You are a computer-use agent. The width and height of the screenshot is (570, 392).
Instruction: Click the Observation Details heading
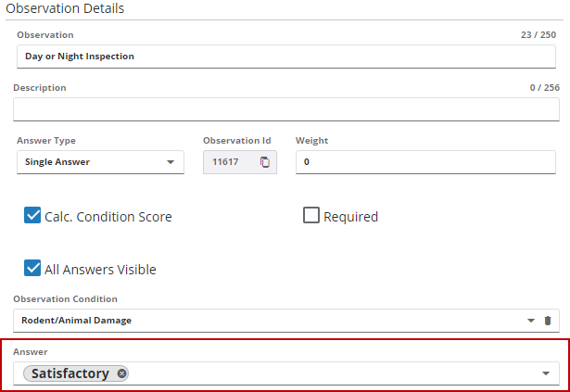pyautogui.click(x=65, y=8)
